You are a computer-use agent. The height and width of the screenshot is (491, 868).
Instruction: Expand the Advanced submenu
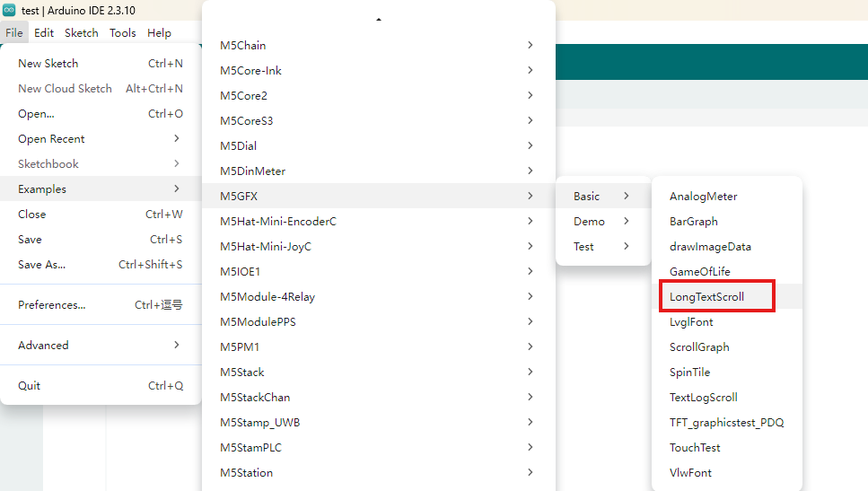(101, 345)
